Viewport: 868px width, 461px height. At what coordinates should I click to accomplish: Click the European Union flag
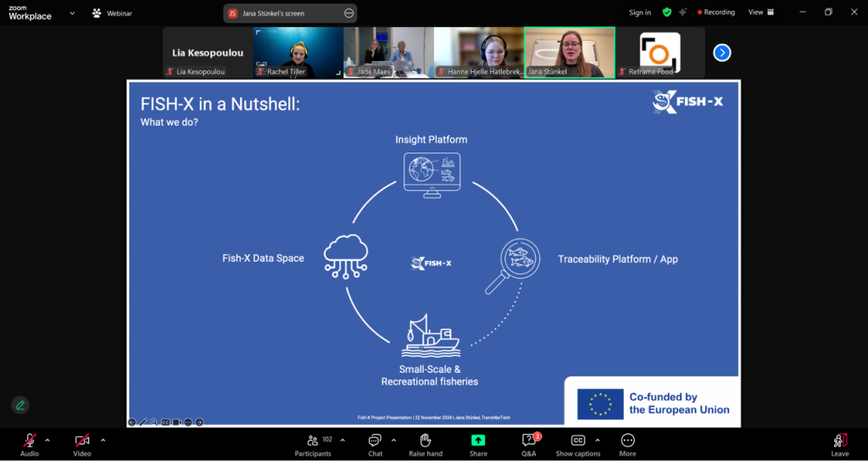click(600, 403)
